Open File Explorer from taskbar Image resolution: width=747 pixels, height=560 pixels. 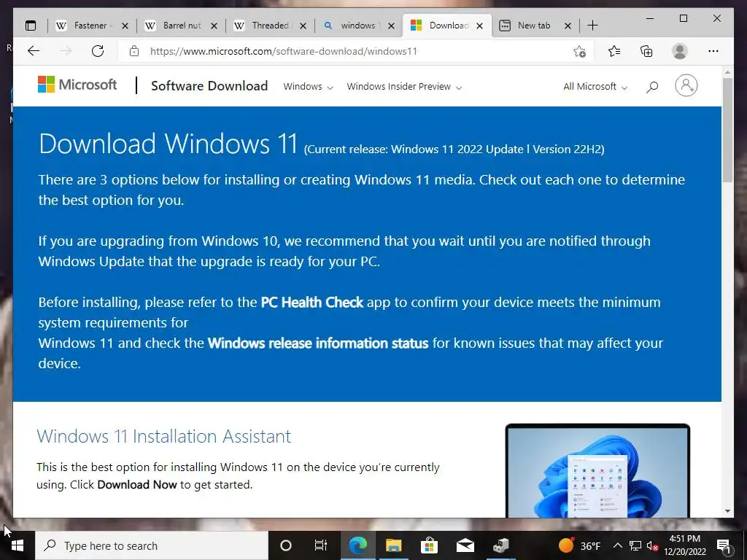click(x=393, y=545)
